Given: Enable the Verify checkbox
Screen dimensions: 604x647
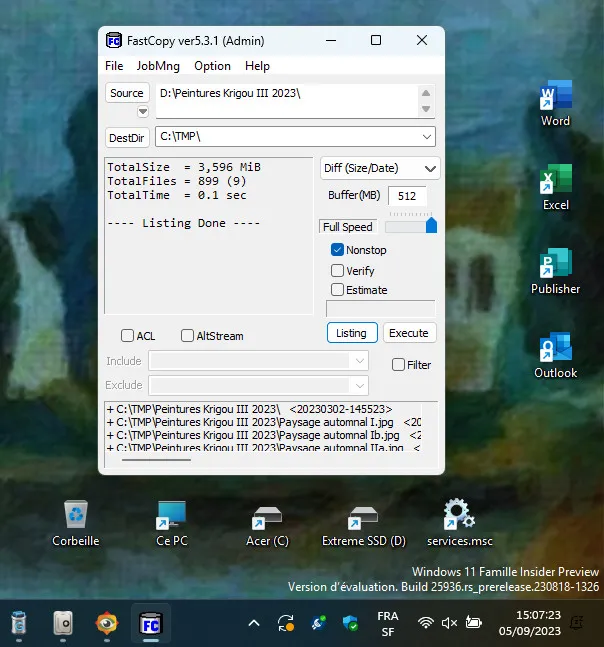Looking at the screenshot, I should tap(337, 270).
